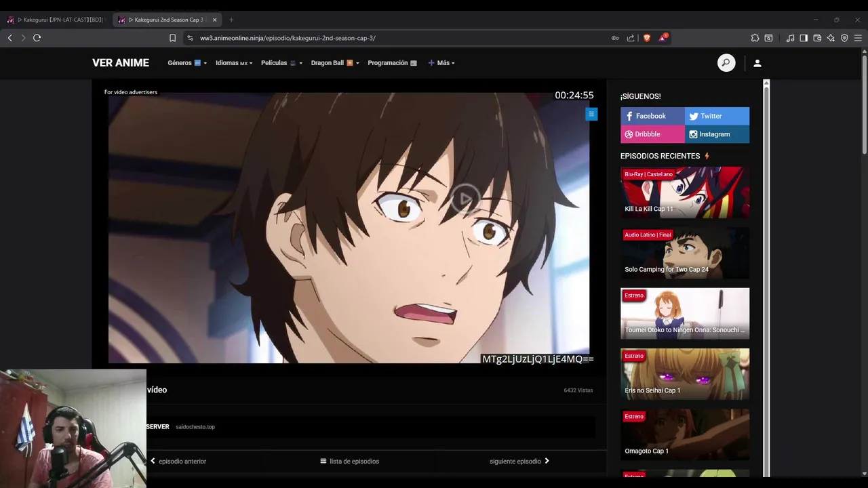Switch to Kakegurui JPN-LAT-CAST BD tab
The height and width of the screenshot is (488, 868).
coord(57,20)
